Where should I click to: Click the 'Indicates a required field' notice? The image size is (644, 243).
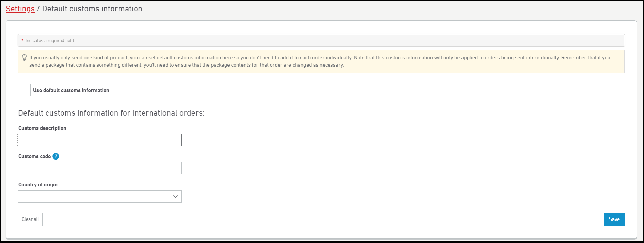(49, 41)
